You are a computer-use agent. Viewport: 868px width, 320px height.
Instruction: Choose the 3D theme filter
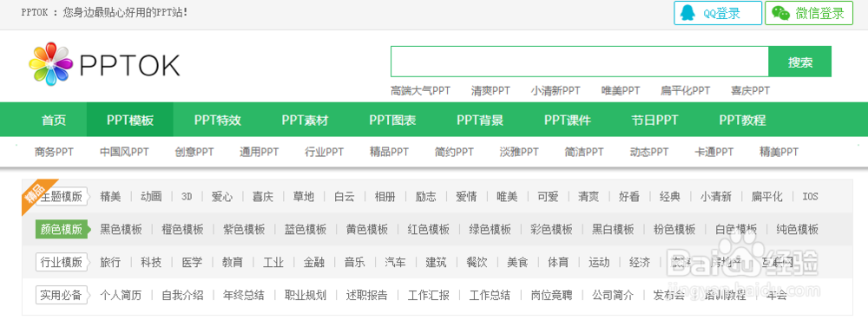pos(187,196)
